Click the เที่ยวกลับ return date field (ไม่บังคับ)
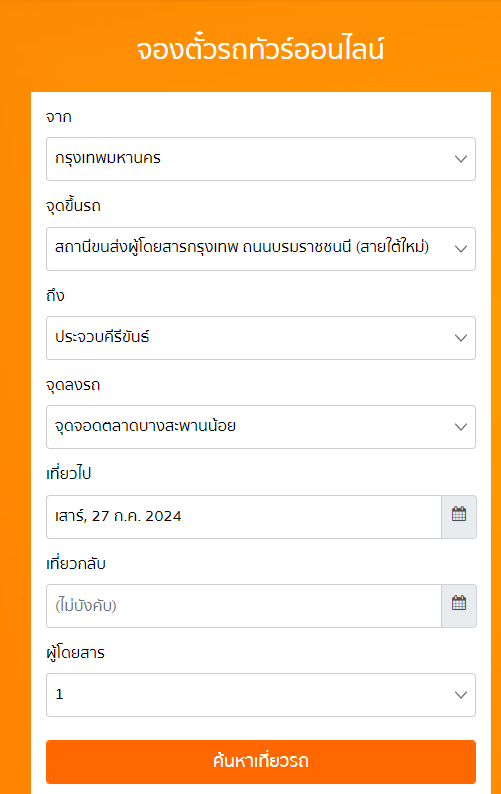 (244, 606)
